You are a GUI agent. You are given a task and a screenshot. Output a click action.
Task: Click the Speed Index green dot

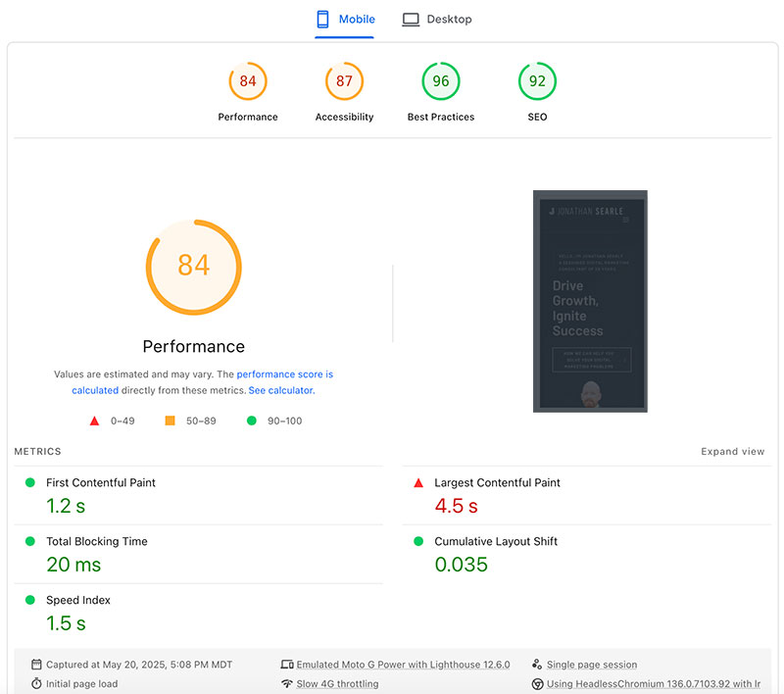tap(30, 600)
